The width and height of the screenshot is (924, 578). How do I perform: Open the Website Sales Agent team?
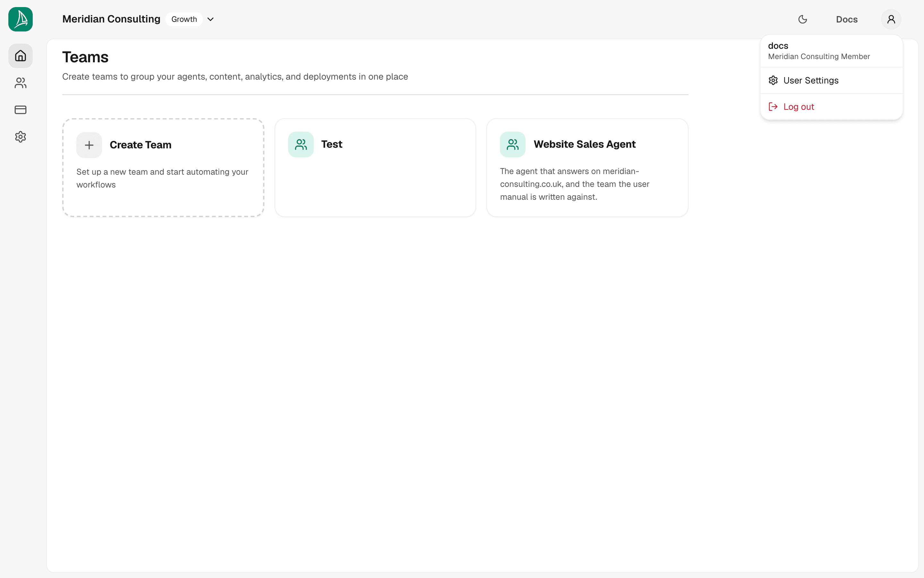coord(587,167)
